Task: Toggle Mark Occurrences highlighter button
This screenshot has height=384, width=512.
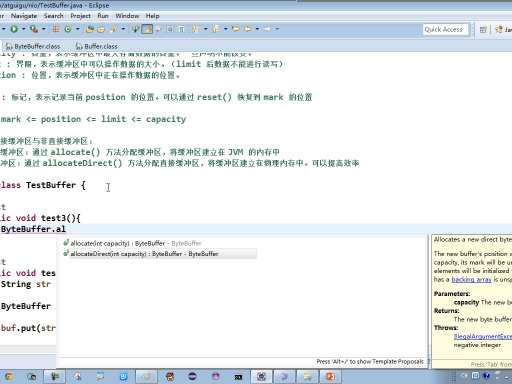Action: pyautogui.click(x=147, y=29)
